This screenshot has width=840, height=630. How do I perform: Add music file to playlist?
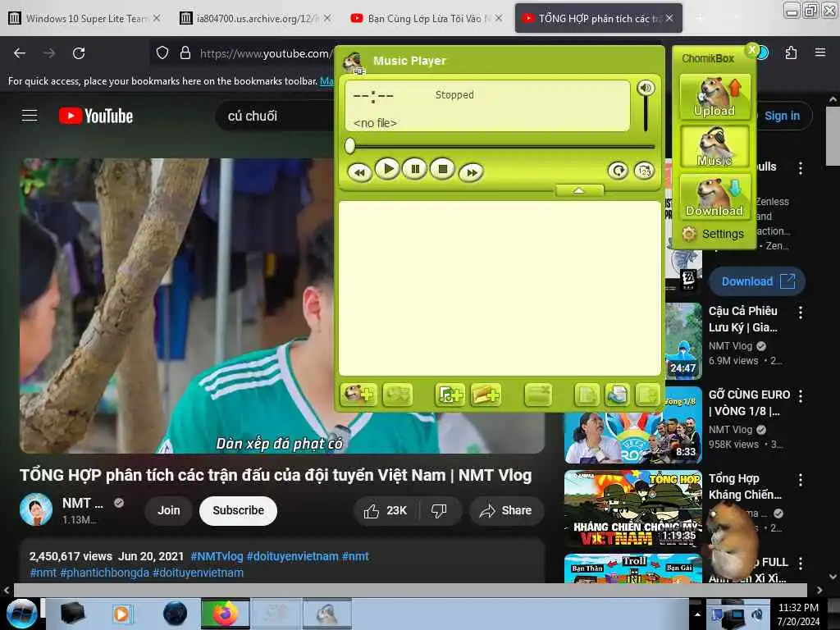click(x=450, y=395)
